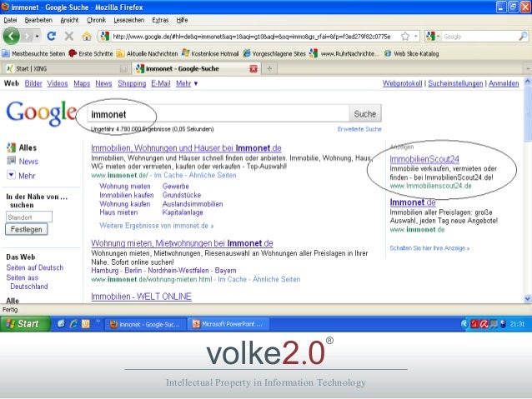The height and width of the screenshot is (399, 532).
Task: Open the address bar history dropdown
Action: tap(415, 37)
